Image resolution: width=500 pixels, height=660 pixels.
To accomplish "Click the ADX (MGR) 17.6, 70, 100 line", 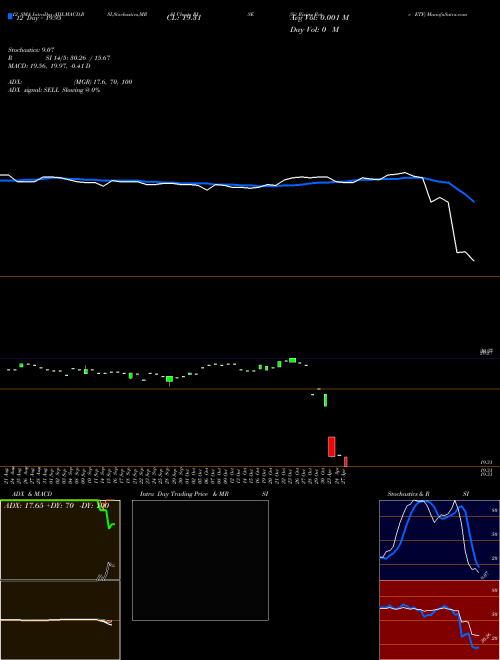I will click(x=70, y=82).
